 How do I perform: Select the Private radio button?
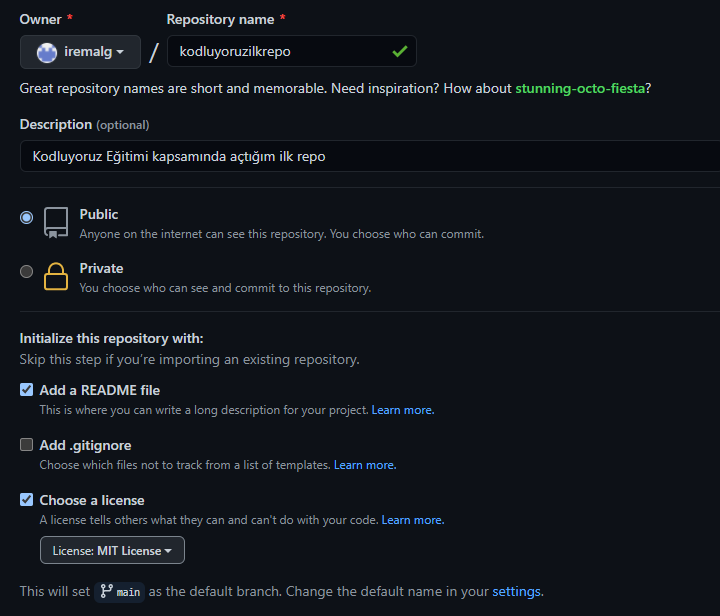27,271
